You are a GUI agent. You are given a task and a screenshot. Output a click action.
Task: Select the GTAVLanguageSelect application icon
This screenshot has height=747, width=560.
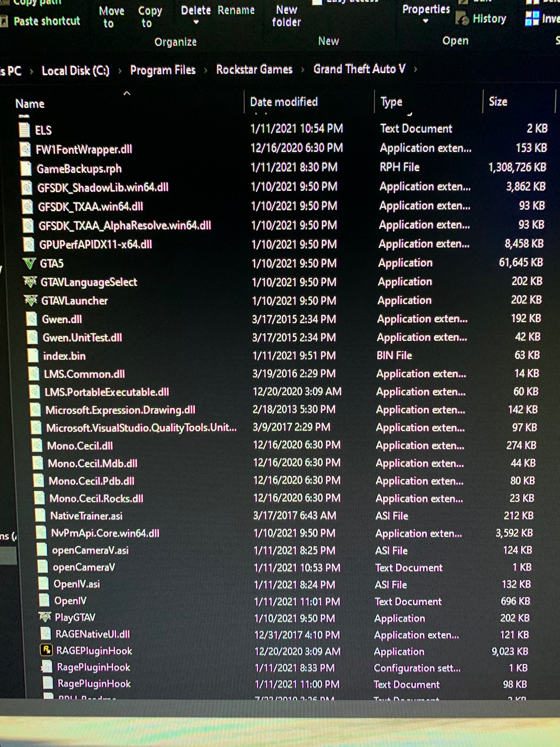(30, 282)
